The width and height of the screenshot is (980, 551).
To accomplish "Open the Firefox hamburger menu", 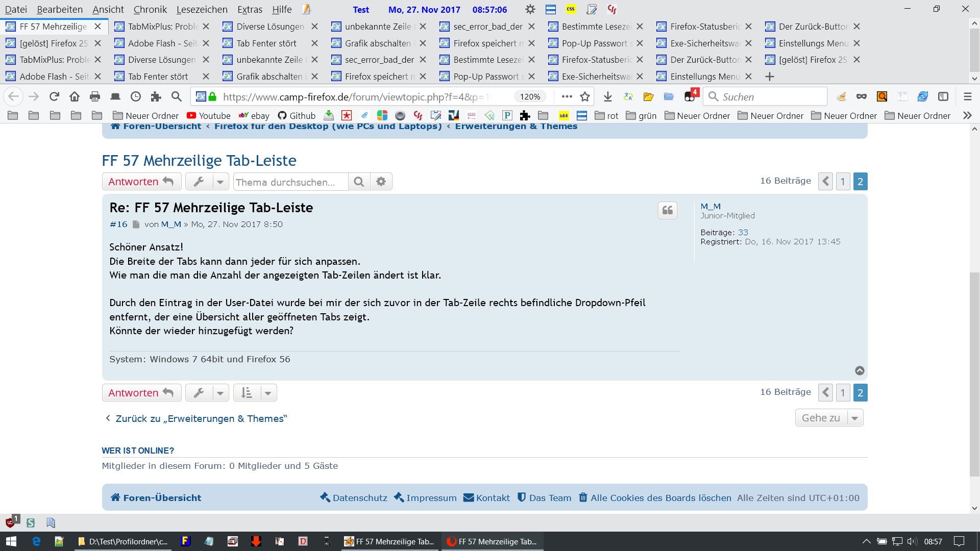I will pyautogui.click(x=967, y=96).
